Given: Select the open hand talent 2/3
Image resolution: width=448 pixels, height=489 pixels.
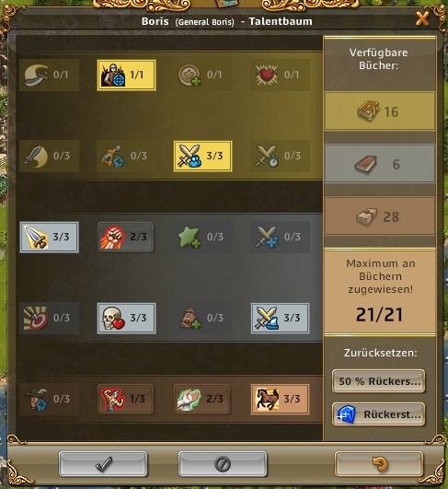Looking at the screenshot, I should [202, 399].
